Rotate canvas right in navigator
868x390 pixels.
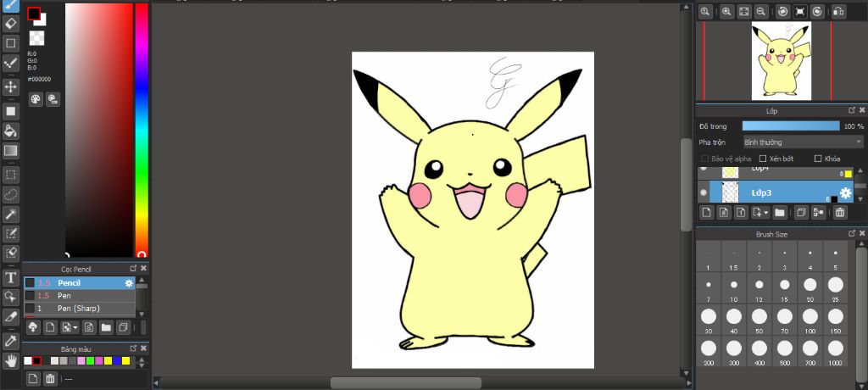[x=817, y=11]
